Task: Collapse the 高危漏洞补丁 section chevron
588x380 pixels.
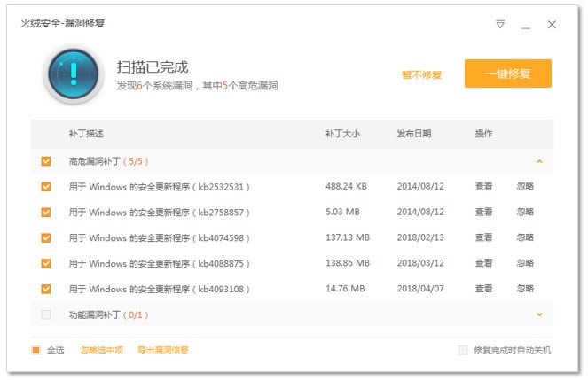Action: [x=539, y=162]
